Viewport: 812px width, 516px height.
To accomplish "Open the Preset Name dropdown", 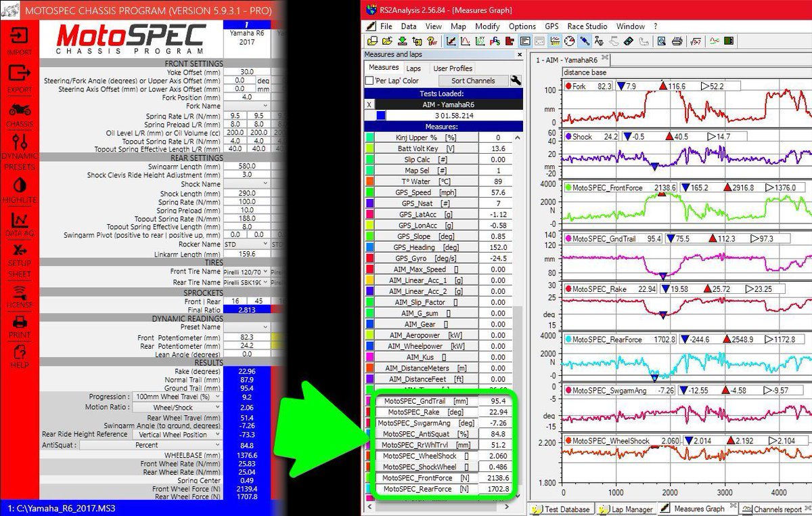I will pos(246,327).
